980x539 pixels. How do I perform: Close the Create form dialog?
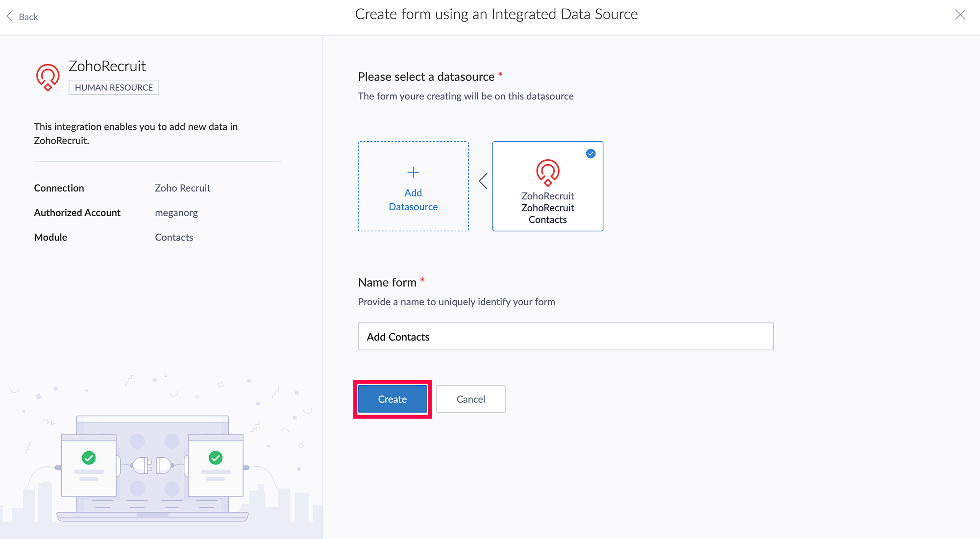(960, 15)
